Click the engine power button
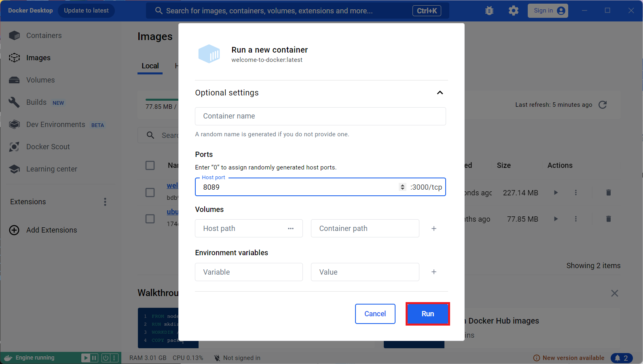This screenshot has width=643, height=364. pos(106,358)
